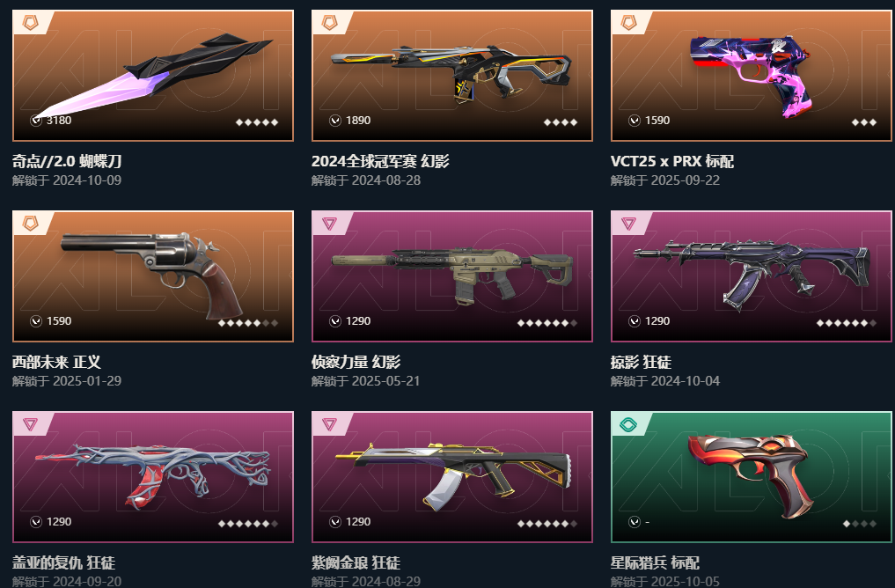This screenshot has height=588, width=895.
Task: Click the 紫阙金琅 狂徒 skin title
Action: click(x=356, y=562)
